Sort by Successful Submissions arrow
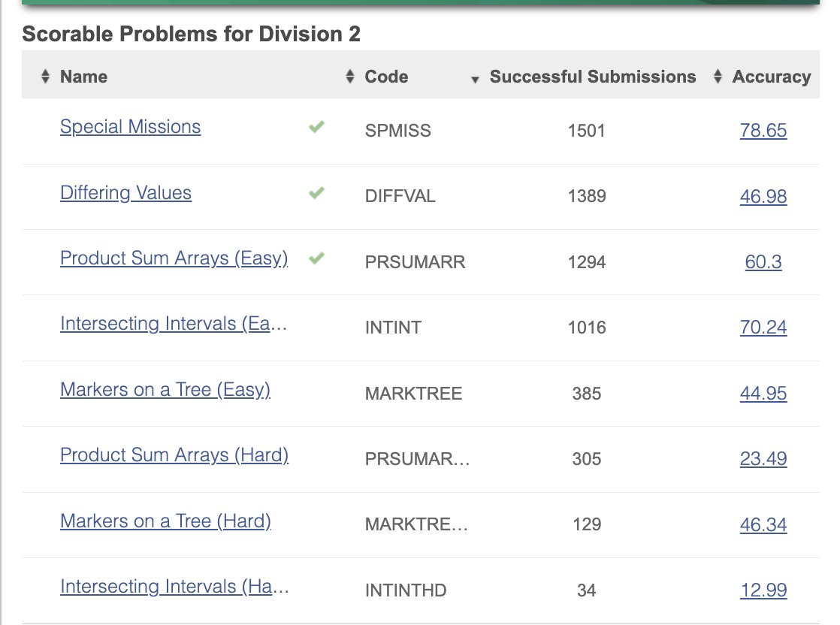Image resolution: width=840 pixels, height=625 pixels. point(475,80)
